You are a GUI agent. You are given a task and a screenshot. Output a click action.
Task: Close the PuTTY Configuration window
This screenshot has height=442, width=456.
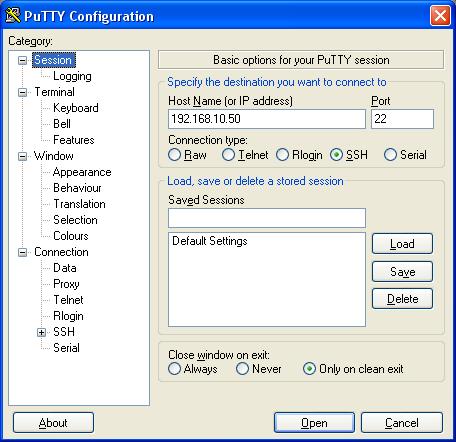tap(440, 16)
